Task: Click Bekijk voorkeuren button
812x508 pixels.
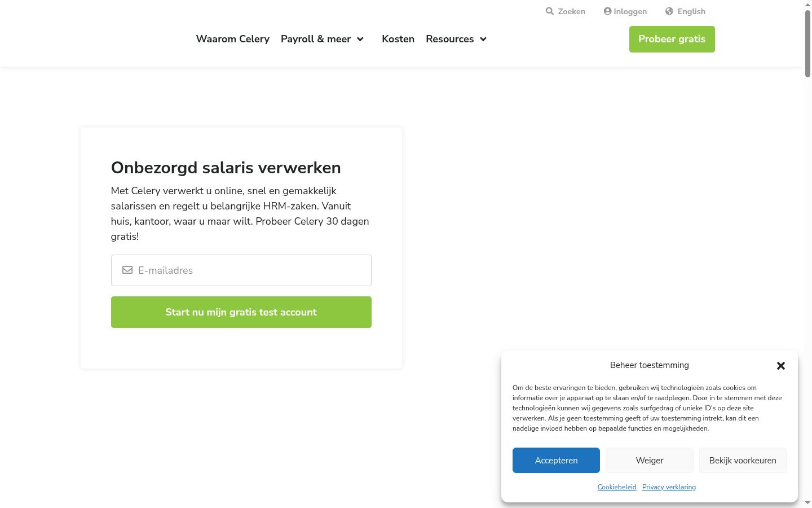Action: [743, 461]
